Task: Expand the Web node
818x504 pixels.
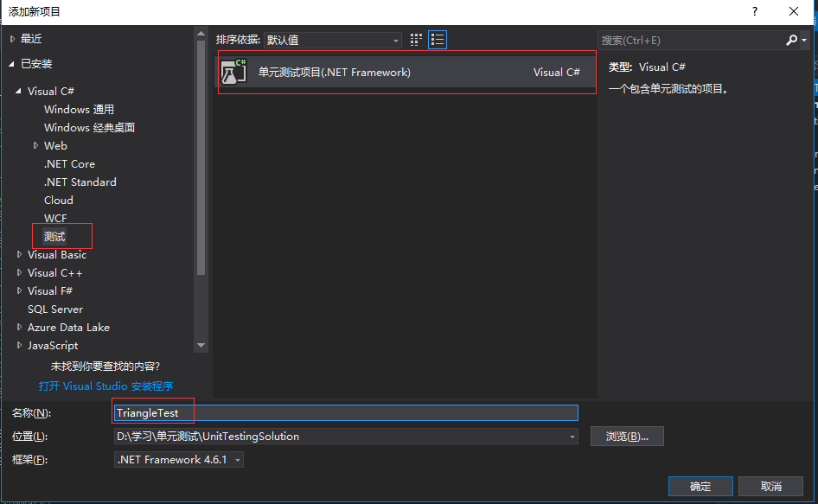Action: [x=35, y=145]
